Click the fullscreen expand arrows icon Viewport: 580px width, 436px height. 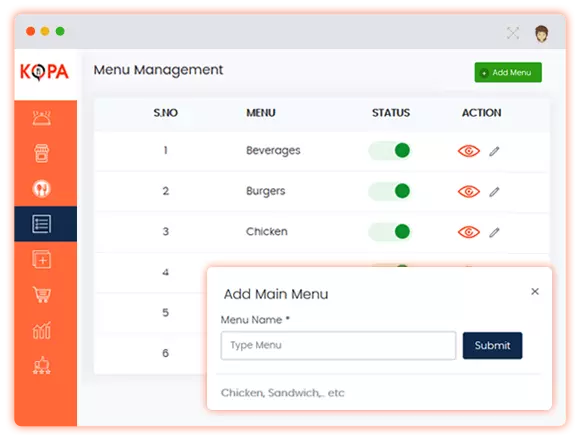[x=513, y=33]
